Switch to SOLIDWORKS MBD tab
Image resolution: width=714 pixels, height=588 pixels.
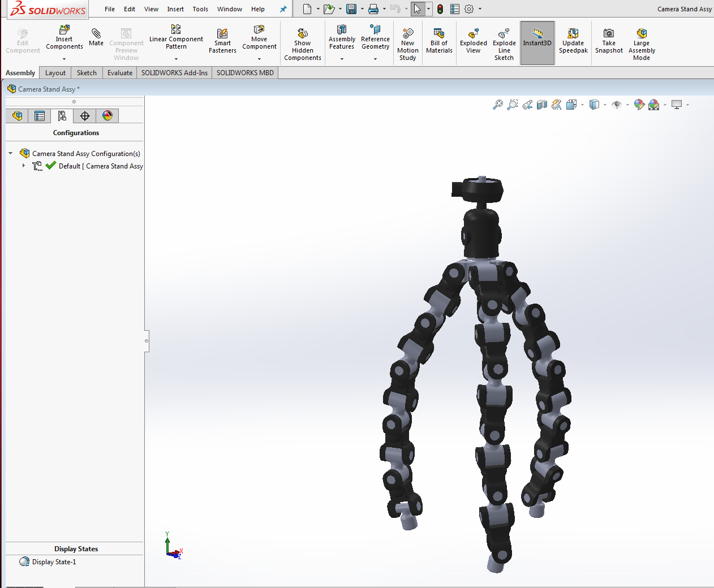[x=245, y=73]
